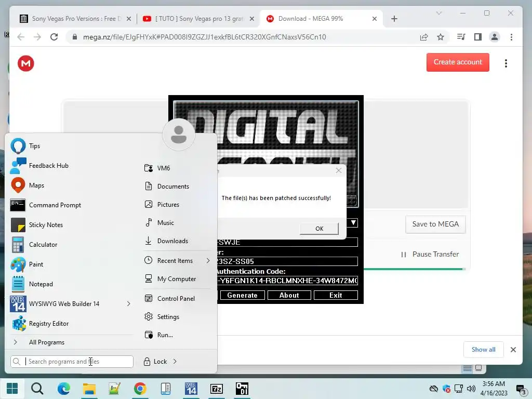Close the Chrome downloads bar
The height and width of the screenshot is (399, 532).
point(513,350)
